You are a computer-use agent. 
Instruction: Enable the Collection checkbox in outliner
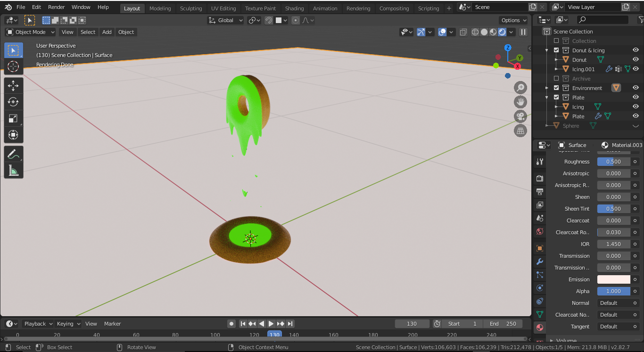coord(556,41)
